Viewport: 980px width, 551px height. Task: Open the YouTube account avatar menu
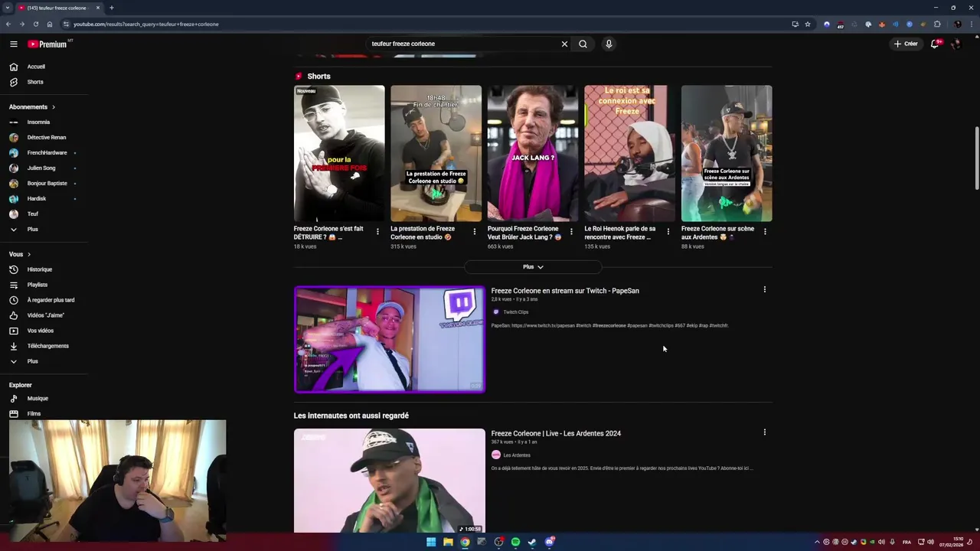pyautogui.click(x=956, y=44)
